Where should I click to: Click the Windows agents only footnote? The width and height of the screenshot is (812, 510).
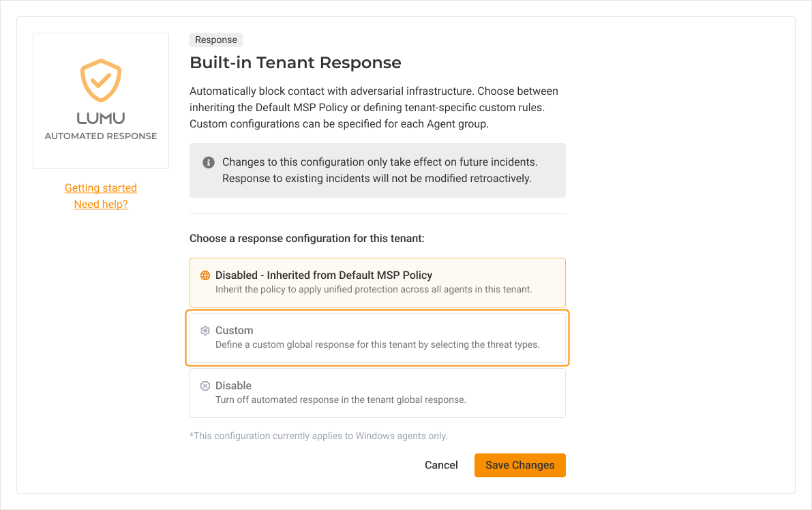(x=318, y=436)
